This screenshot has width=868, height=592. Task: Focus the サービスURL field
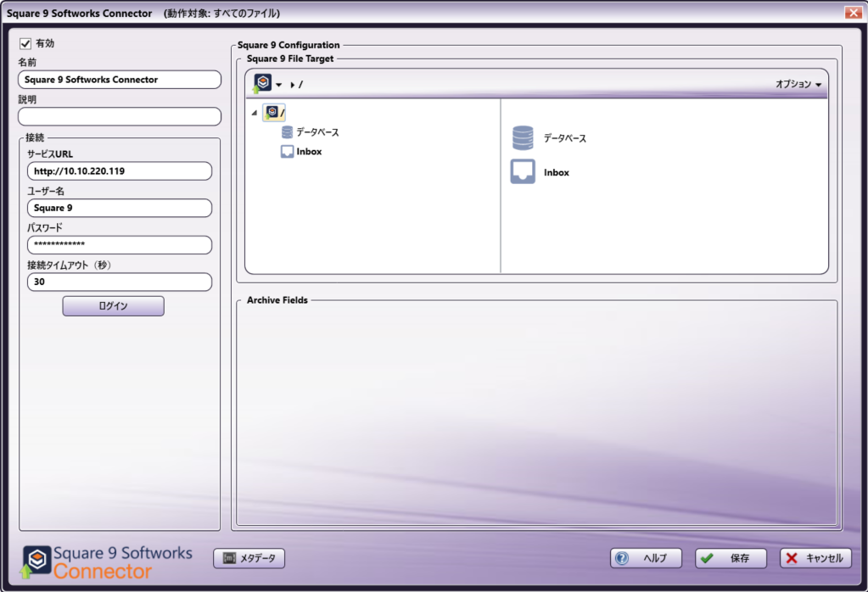pyautogui.click(x=120, y=171)
